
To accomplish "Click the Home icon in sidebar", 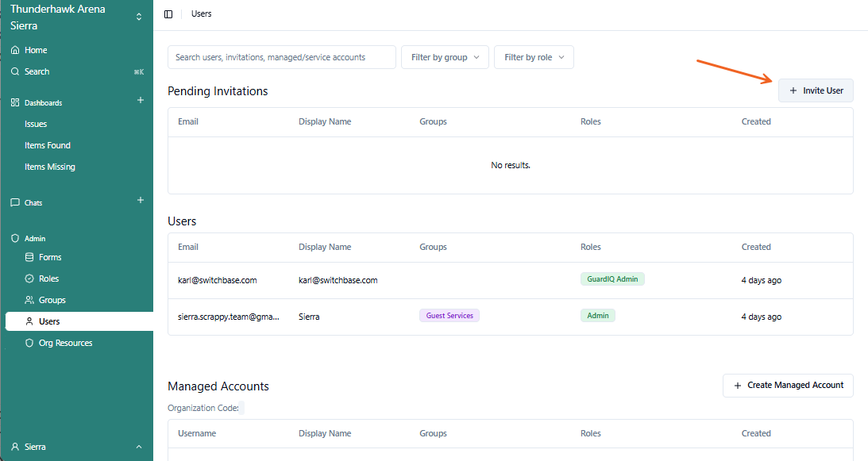I will [x=15, y=50].
